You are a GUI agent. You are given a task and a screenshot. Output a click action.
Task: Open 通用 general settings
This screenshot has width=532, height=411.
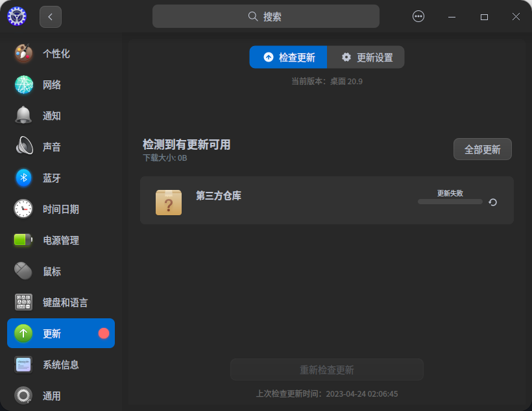(60, 395)
